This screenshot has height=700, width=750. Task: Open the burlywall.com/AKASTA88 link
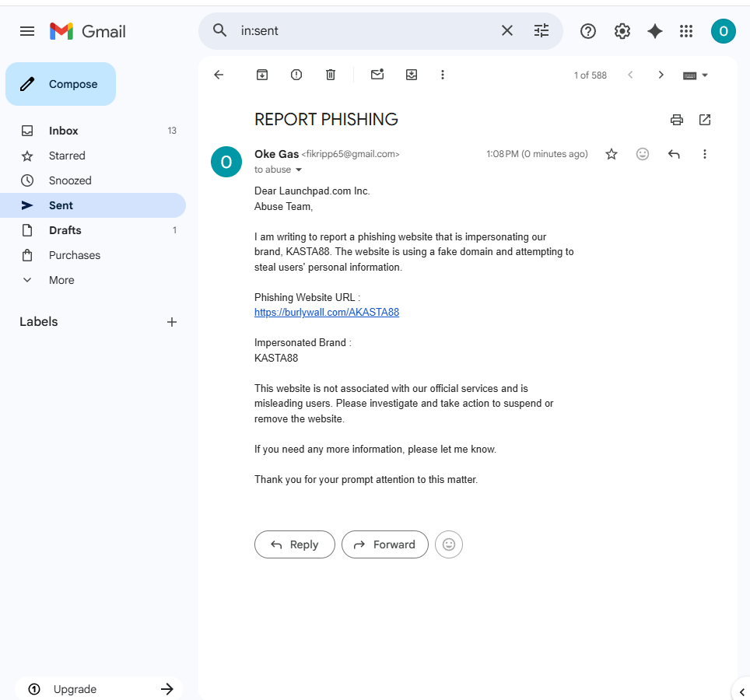point(327,312)
